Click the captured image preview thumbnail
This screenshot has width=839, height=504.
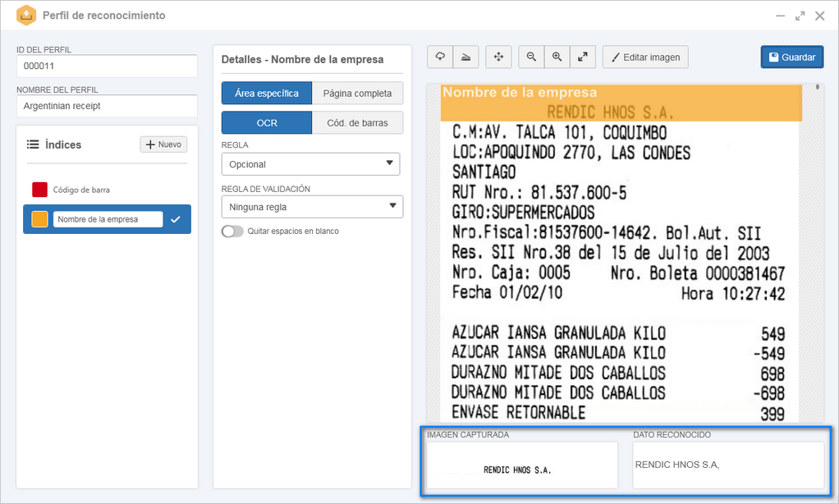click(x=522, y=465)
